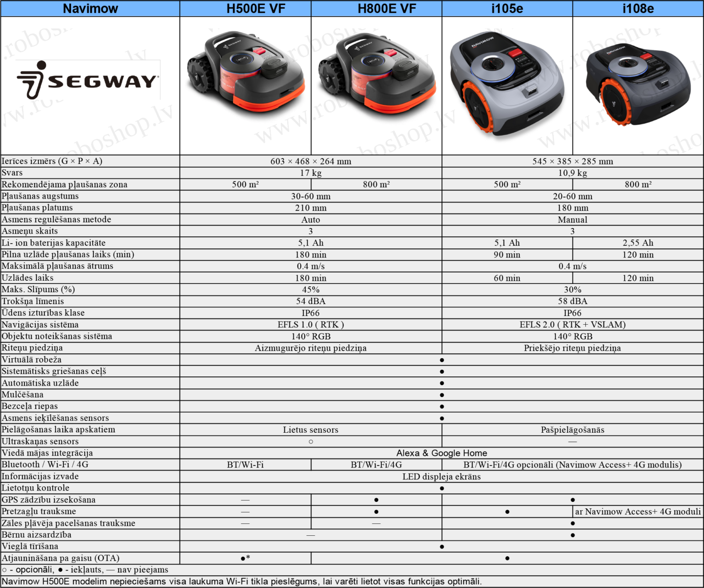Click 'Priekšējo riteņu piedziņa' cell
Viewport: 704px width, 588px height.
tap(573, 348)
